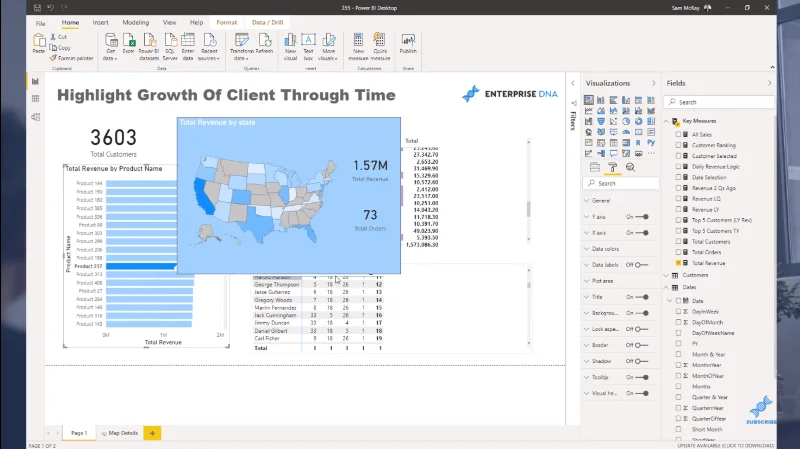Import data from Excel

(x=129, y=44)
